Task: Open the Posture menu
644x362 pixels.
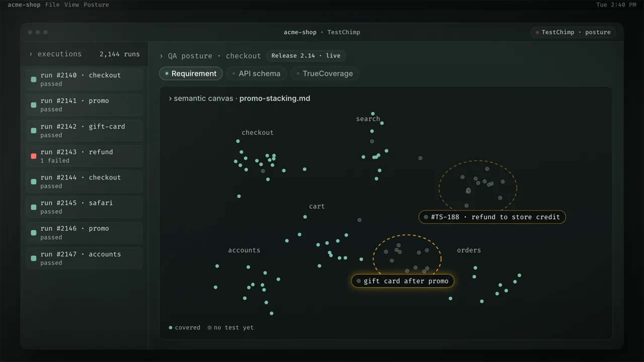Action: [96, 5]
